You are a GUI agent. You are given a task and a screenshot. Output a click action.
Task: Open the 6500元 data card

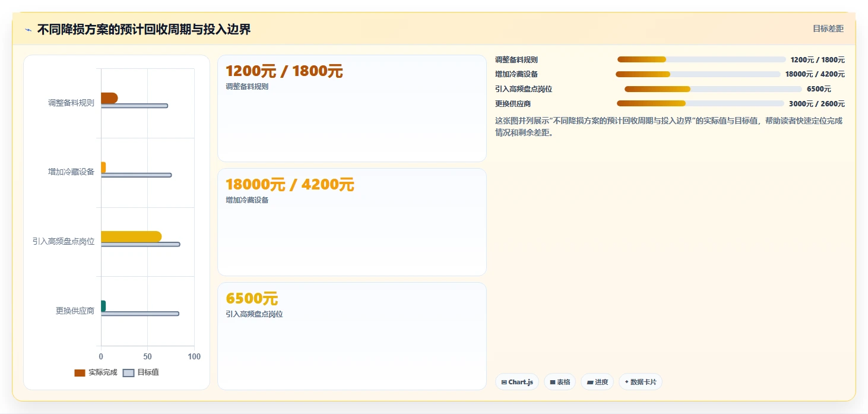click(352, 336)
